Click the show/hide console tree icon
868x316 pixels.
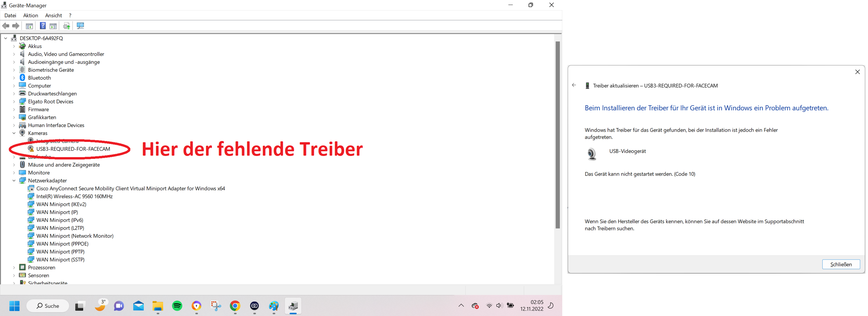29,26
